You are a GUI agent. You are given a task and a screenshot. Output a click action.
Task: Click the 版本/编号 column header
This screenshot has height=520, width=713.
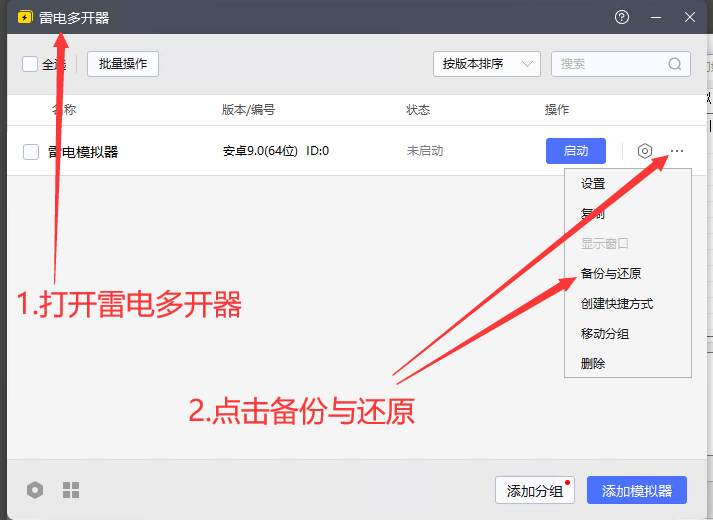[248, 110]
